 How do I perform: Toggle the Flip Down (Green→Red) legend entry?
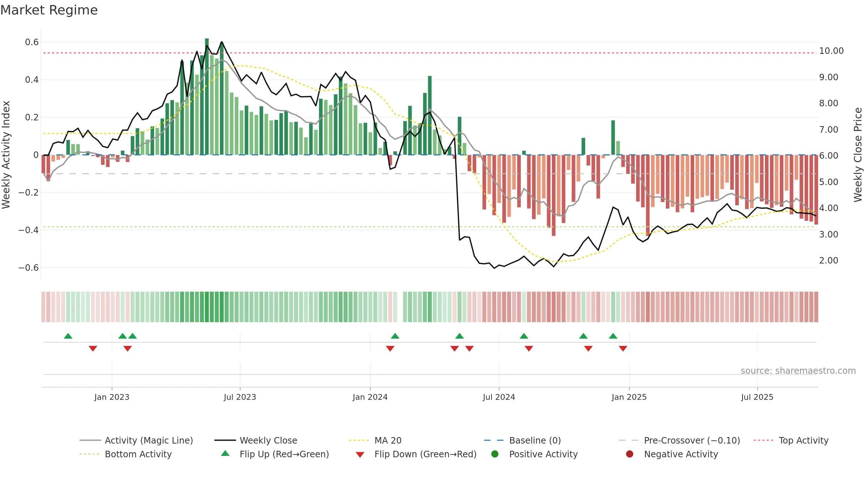[416, 454]
